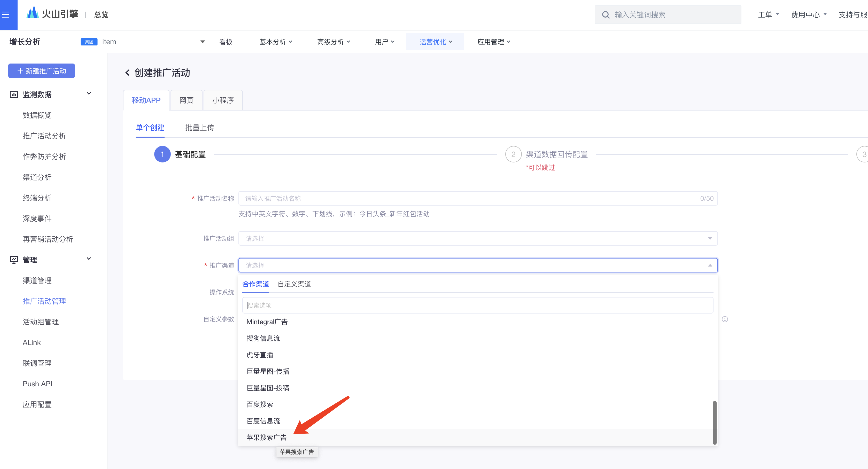Switch to the 移动APP tab
The width and height of the screenshot is (868, 469).
click(x=146, y=100)
